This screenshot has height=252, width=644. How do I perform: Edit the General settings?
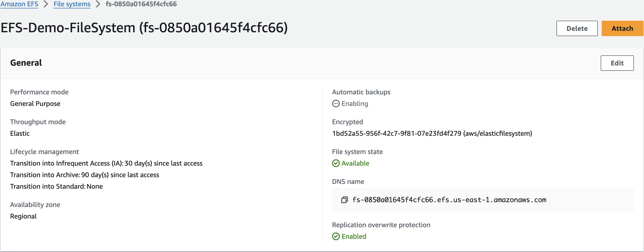pyautogui.click(x=617, y=63)
